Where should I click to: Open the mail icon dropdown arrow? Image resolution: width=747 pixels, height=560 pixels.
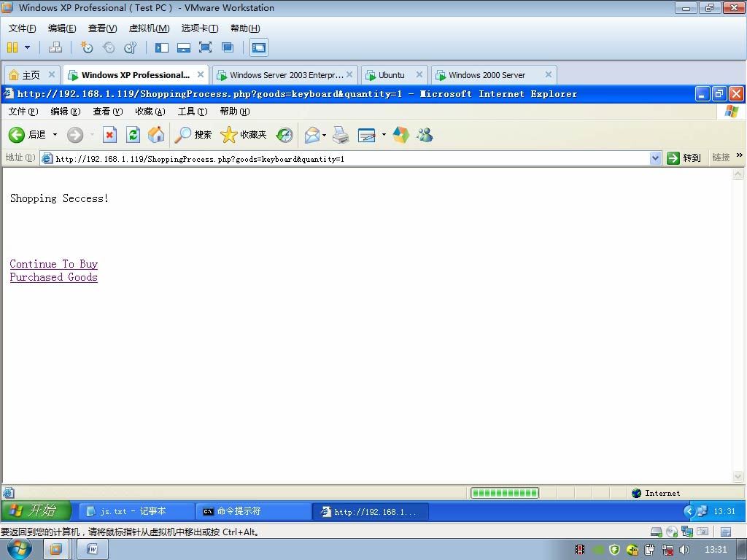click(324, 135)
